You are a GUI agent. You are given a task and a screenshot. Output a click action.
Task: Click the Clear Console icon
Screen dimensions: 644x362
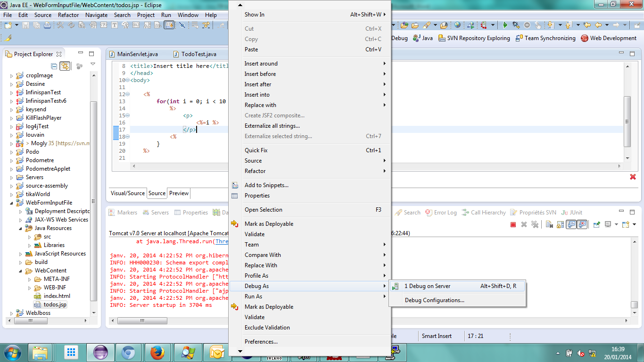pyautogui.click(x=549, y=224)
